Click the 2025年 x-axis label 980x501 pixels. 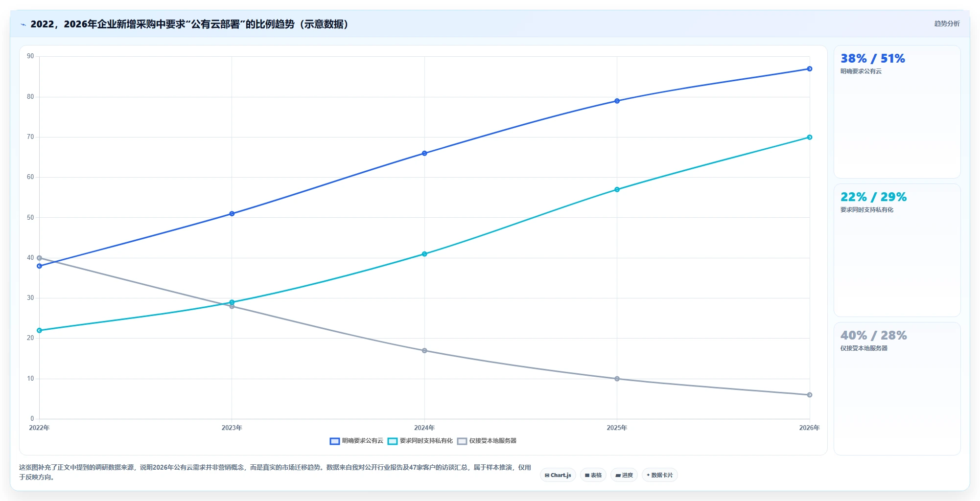[x=617, y=428]
